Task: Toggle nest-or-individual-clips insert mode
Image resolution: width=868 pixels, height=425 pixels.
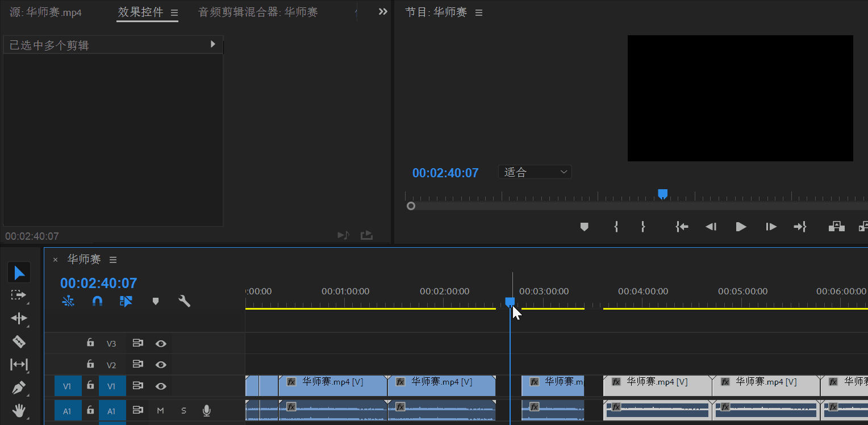Action: coord(68,301)
